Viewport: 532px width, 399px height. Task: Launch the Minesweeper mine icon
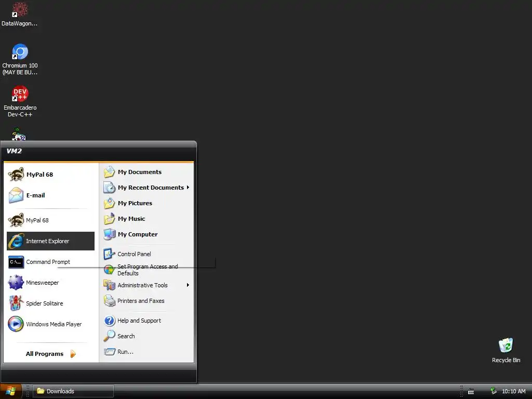16,283
